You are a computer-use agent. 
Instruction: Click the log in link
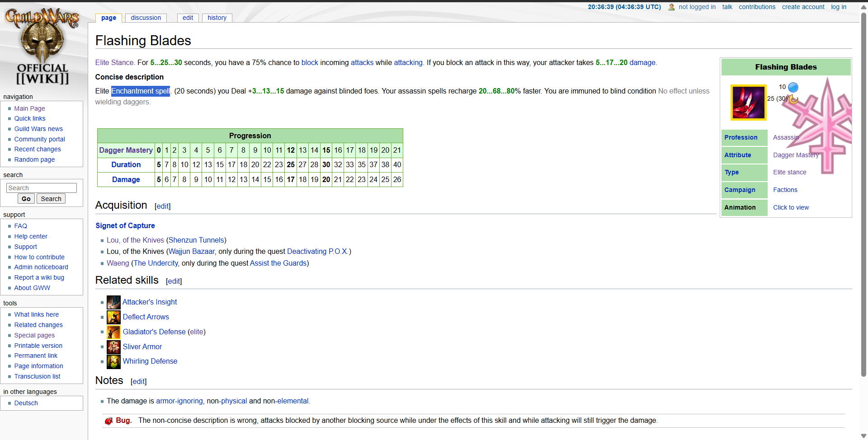click(839, 7)
